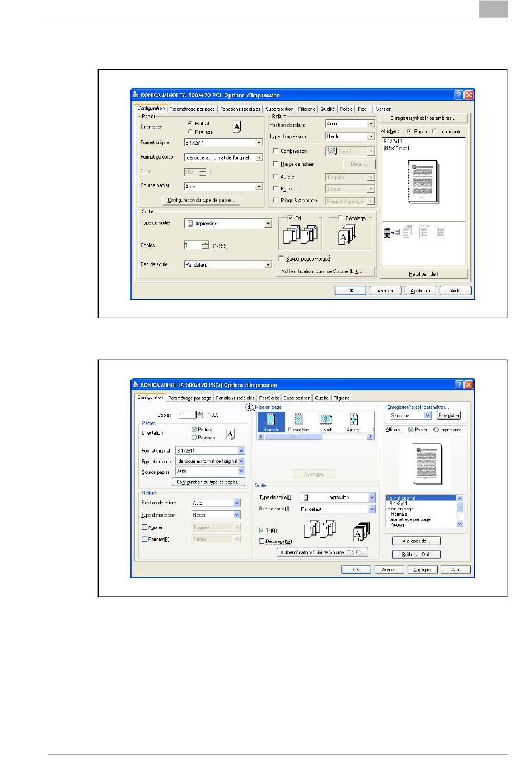Click Authentification/Suivi de Volume in PCL dialog
Viewport: 532px width, 772px height.
(325, 271)
